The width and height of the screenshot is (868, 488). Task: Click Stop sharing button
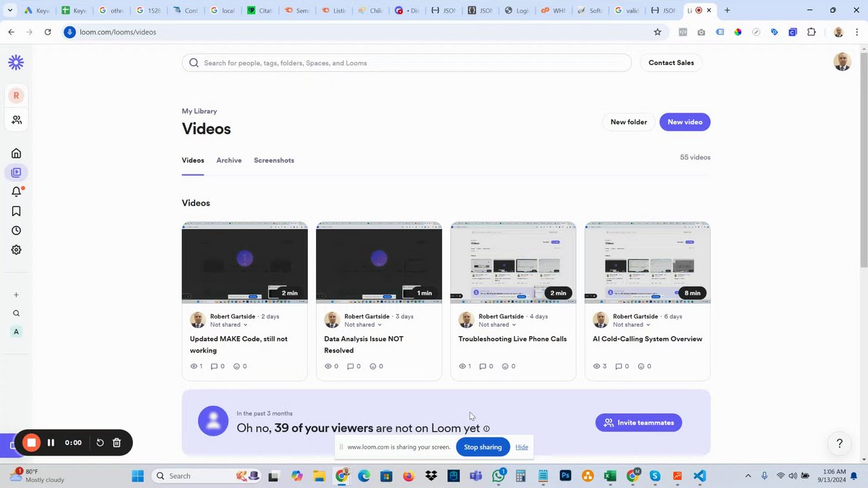(x=483, y=447)
